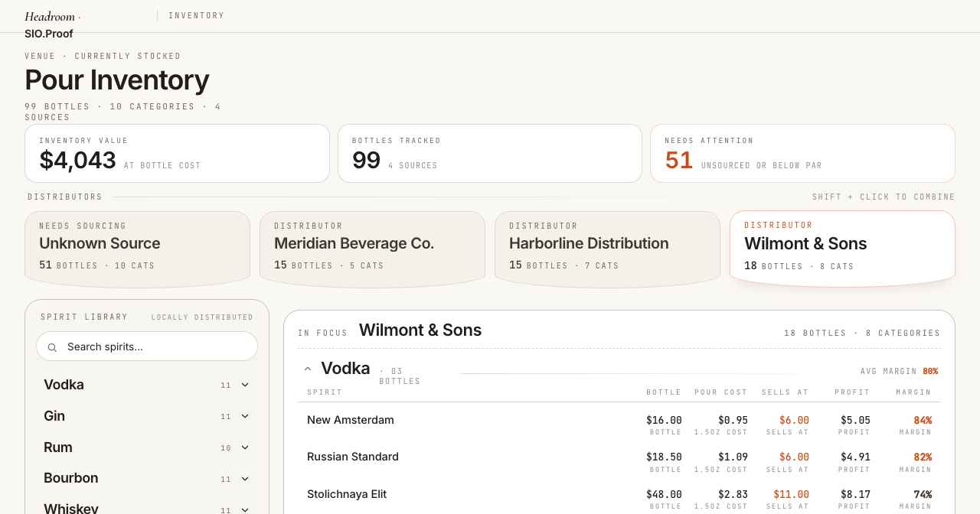Select the Meridian Beverage Co. distributor card
This screenshot has height=514, width=980.
click(372, 249)
